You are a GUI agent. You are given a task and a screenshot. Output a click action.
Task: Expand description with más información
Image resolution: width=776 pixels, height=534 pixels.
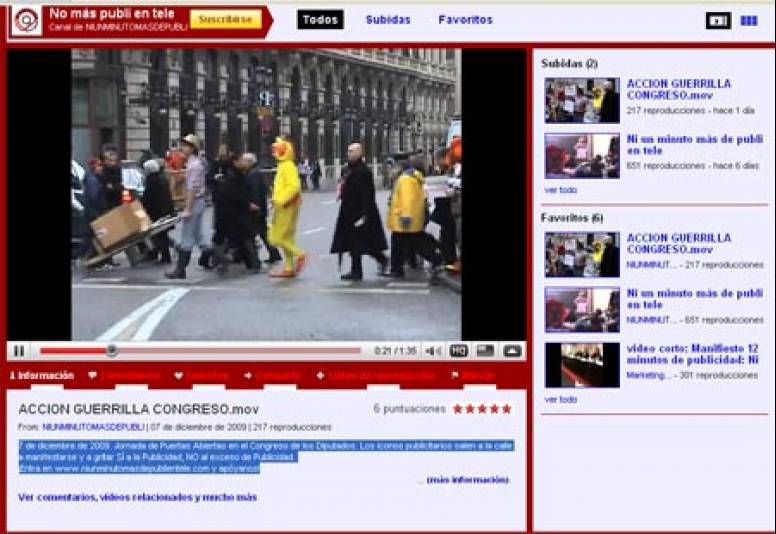(x=467, y=480)
